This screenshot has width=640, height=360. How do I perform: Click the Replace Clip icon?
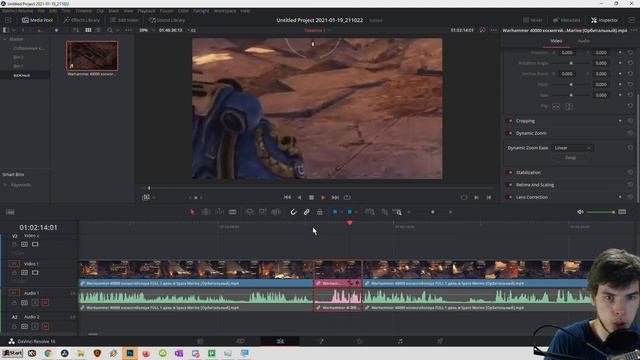[276, 212]
